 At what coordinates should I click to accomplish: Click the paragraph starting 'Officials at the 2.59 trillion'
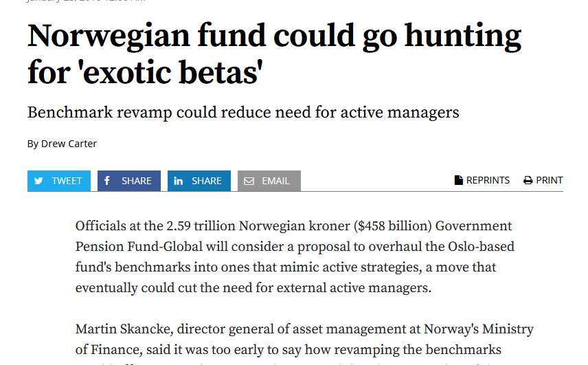point(294,256)
